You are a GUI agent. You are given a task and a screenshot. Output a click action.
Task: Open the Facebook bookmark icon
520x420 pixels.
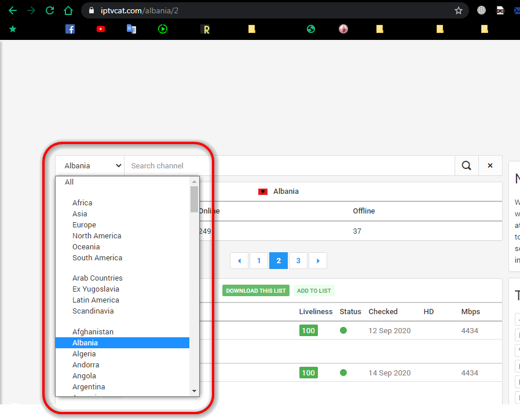70,29
